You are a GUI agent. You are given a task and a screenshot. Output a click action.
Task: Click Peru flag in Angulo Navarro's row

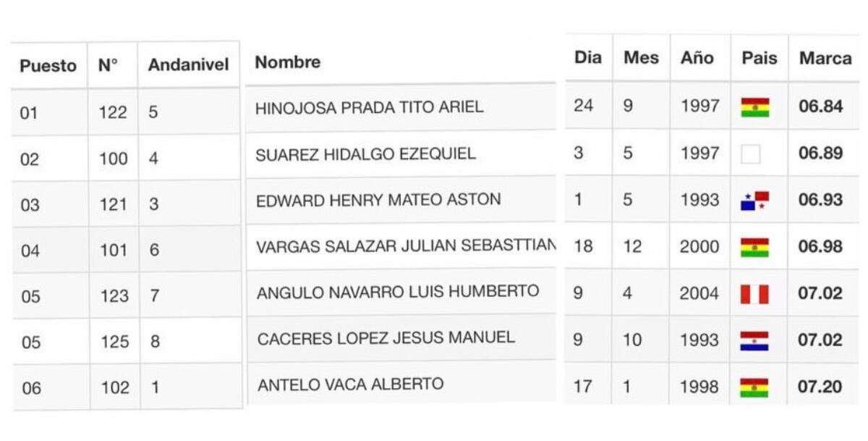754,294
